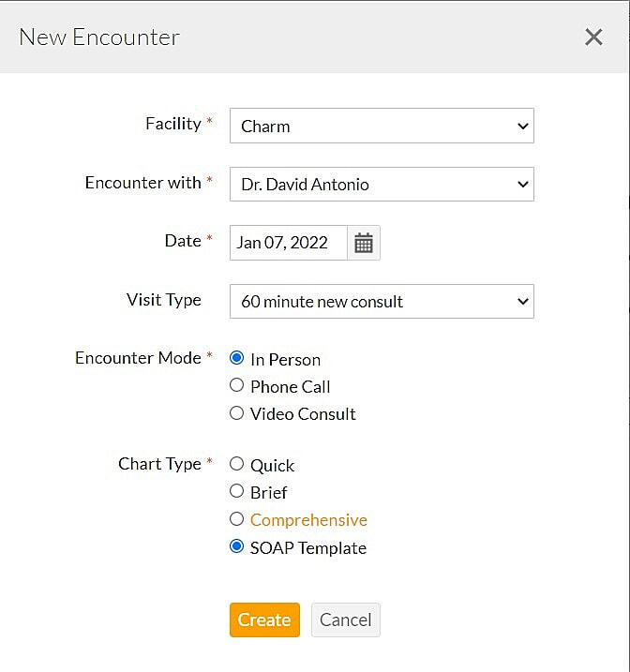The height and width of the screenshot is (672, 630).
Task: Select the Quick chart type
Action: point(237,464)
